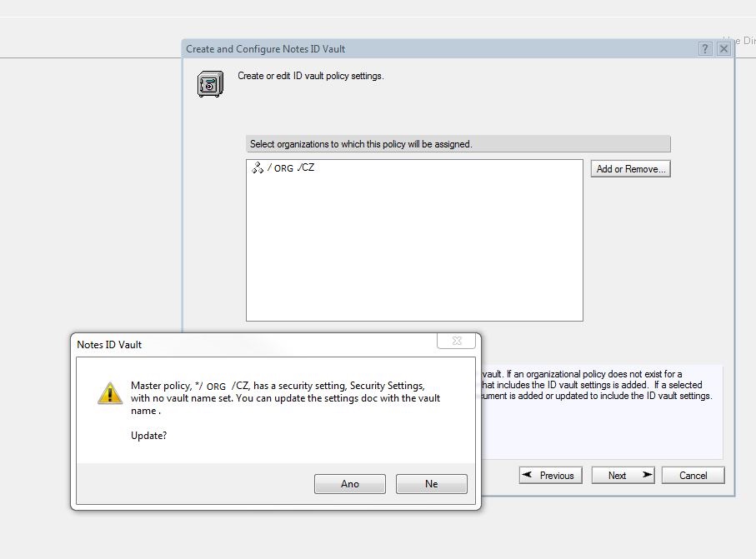Click the 'Update?' question text
The image size is (756, 559).
coord(148,436)
